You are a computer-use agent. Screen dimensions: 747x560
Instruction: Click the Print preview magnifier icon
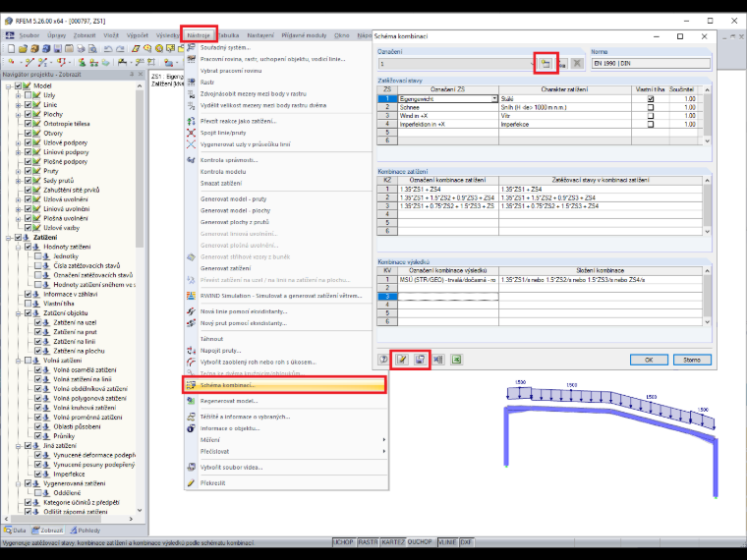[x=92, y=48]
